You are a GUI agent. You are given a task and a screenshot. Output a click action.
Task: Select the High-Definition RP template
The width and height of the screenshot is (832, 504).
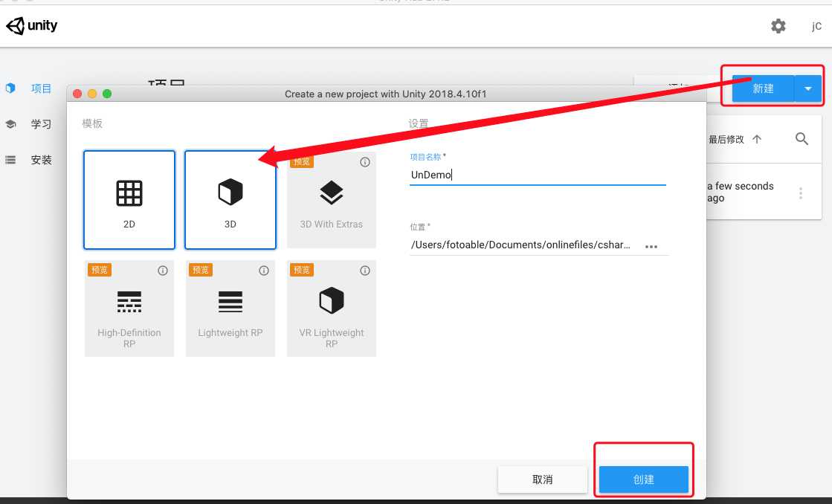[x=129, y=308]
